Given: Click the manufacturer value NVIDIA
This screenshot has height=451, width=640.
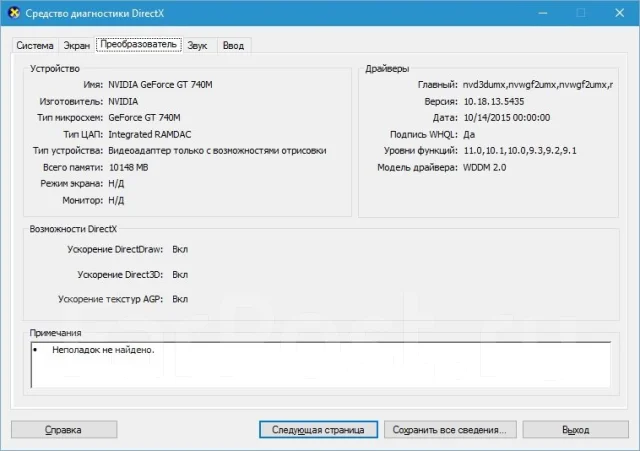Looking at the screenshot, I should tap(123, 101).
